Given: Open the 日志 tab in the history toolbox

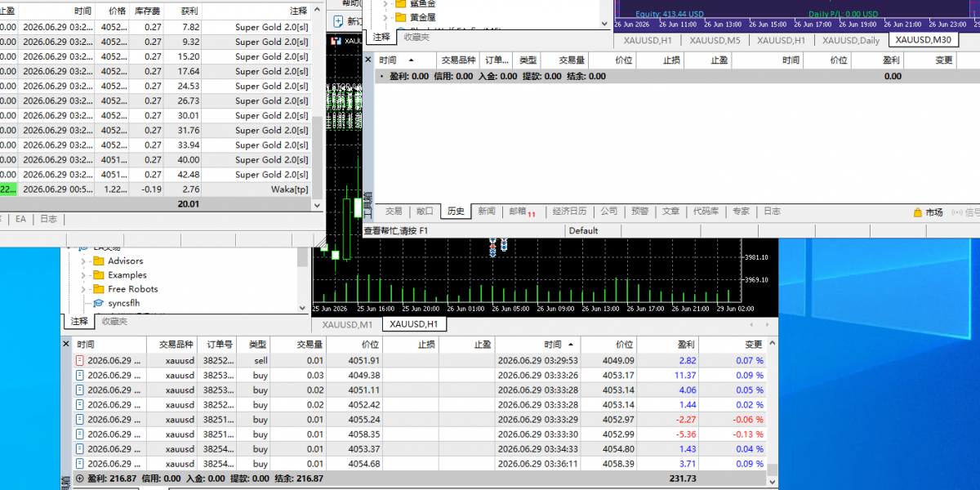Looking at the screenshot, I should click(x=772, y=211).
